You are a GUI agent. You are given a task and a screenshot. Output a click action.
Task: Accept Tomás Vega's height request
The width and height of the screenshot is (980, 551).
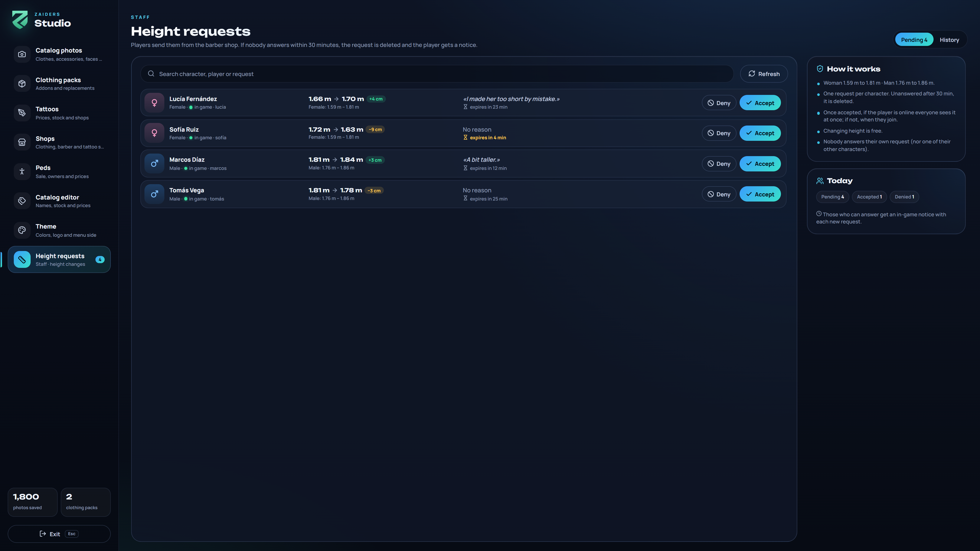[760, 194]
